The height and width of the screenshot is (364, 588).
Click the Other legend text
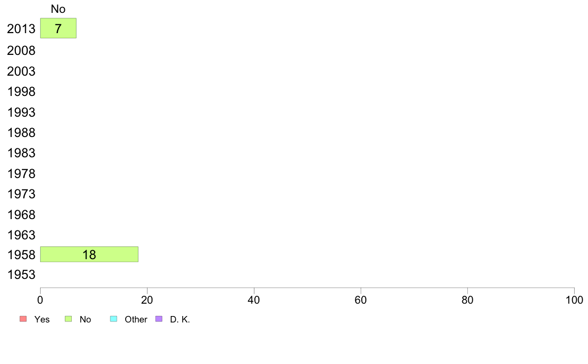coord(136,319)
